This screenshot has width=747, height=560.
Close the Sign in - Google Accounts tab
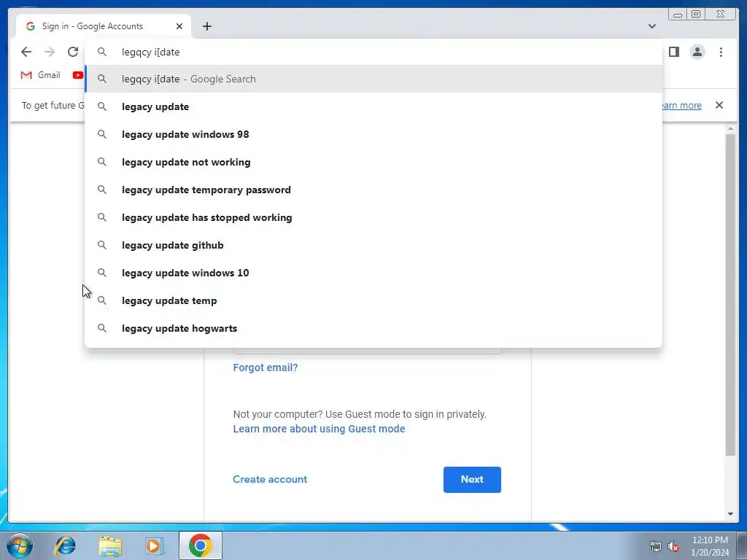(x=179, y=26)
